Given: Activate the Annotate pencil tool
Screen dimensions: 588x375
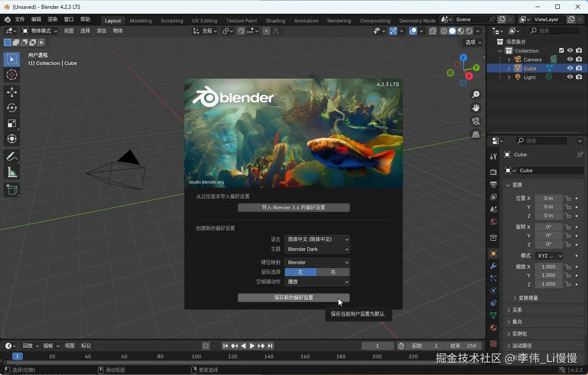Looking at the screenshot, I should (12, 157).
